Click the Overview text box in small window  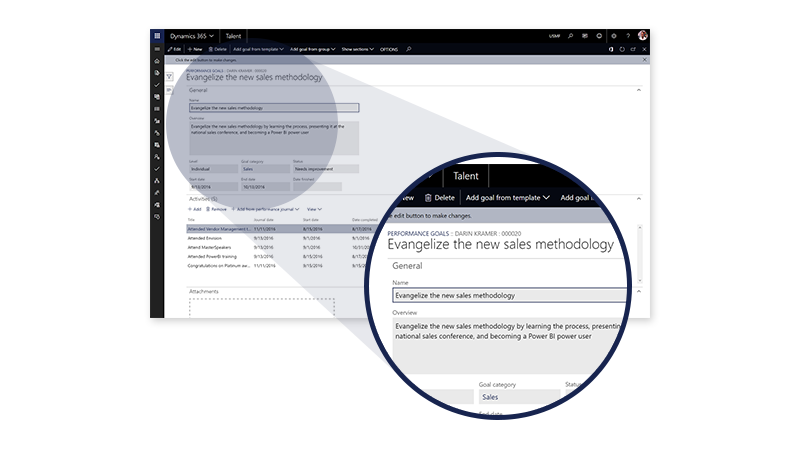coord(274,138)
